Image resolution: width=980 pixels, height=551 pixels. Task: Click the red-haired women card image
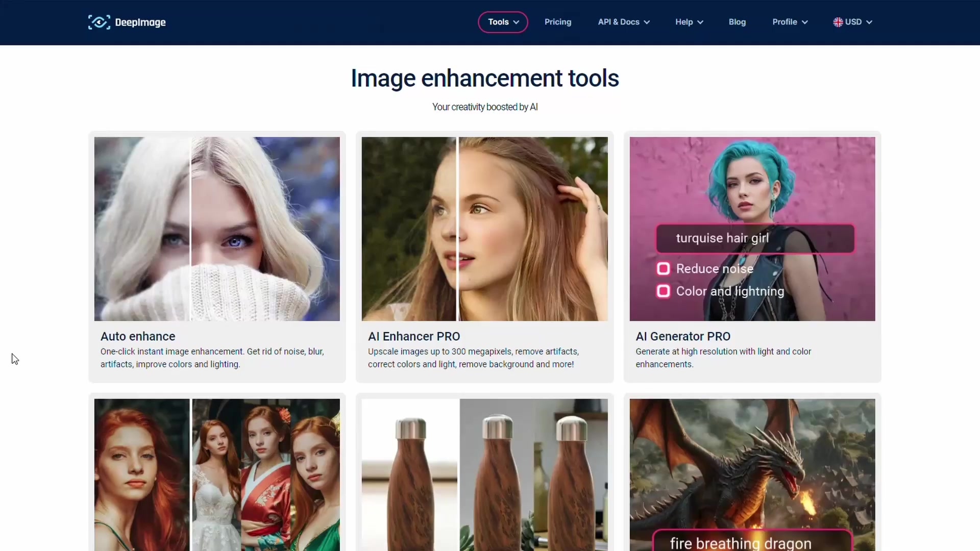click(217, 474)
